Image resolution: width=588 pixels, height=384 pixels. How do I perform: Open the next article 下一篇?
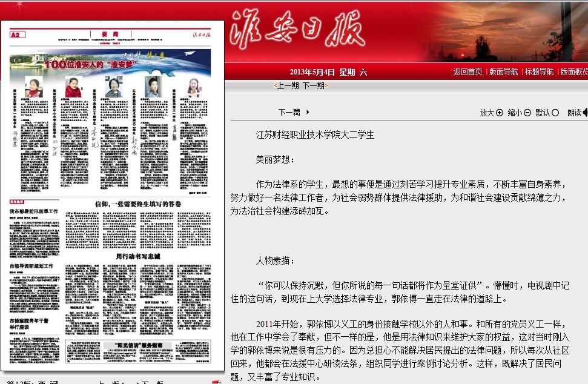pyautogui.click(x=289, y=112)
